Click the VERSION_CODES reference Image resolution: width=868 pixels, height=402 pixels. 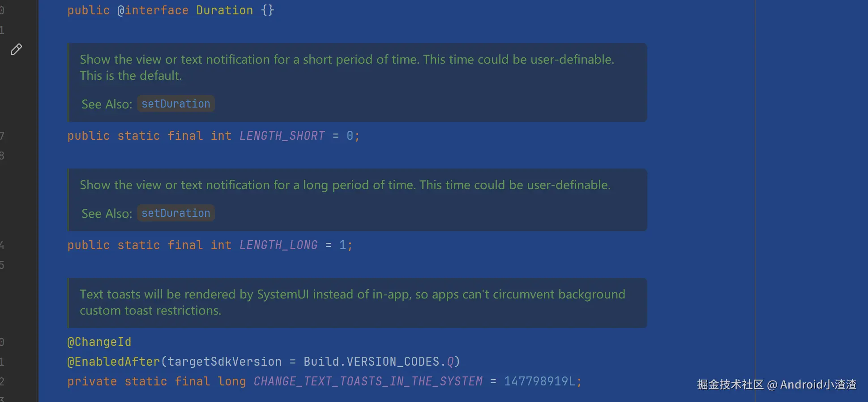pos(393,362)
